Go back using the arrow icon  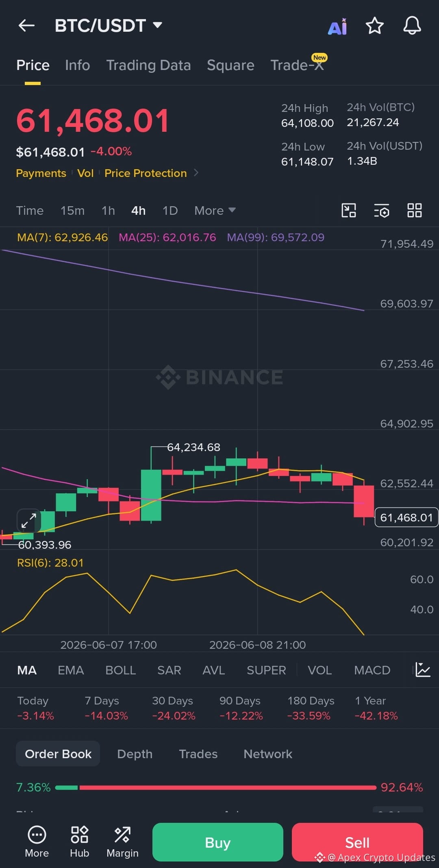[x=26, y=26]
